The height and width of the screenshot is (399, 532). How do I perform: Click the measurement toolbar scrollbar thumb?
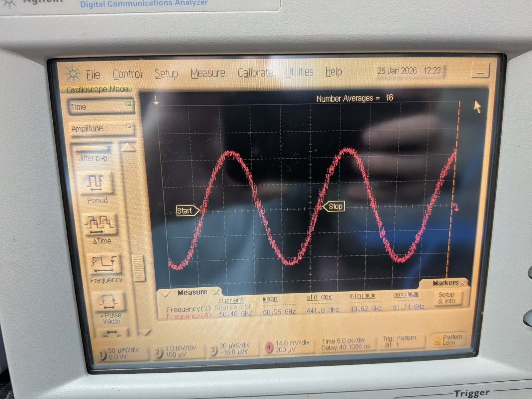pos(138,268)
